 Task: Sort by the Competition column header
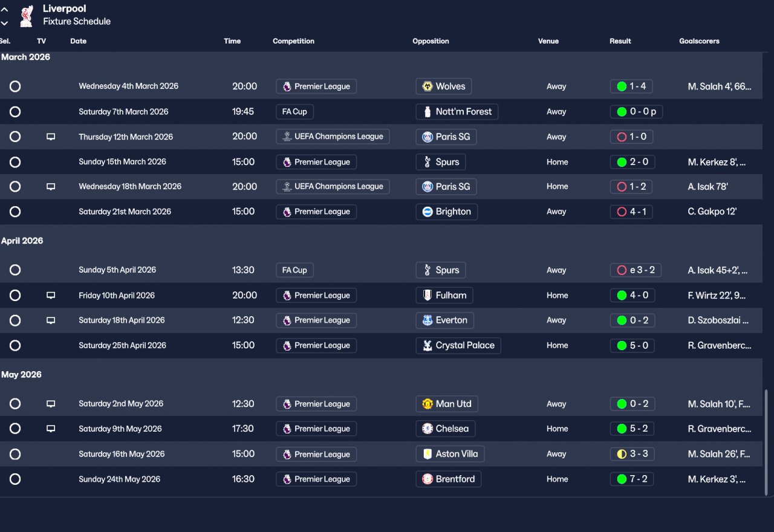293,41
